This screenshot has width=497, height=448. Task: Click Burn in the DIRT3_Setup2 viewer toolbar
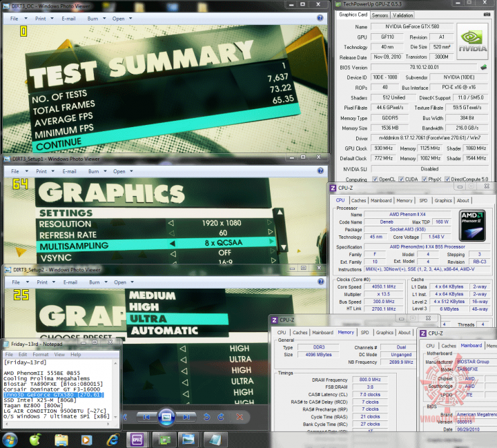tap(94, 282)
